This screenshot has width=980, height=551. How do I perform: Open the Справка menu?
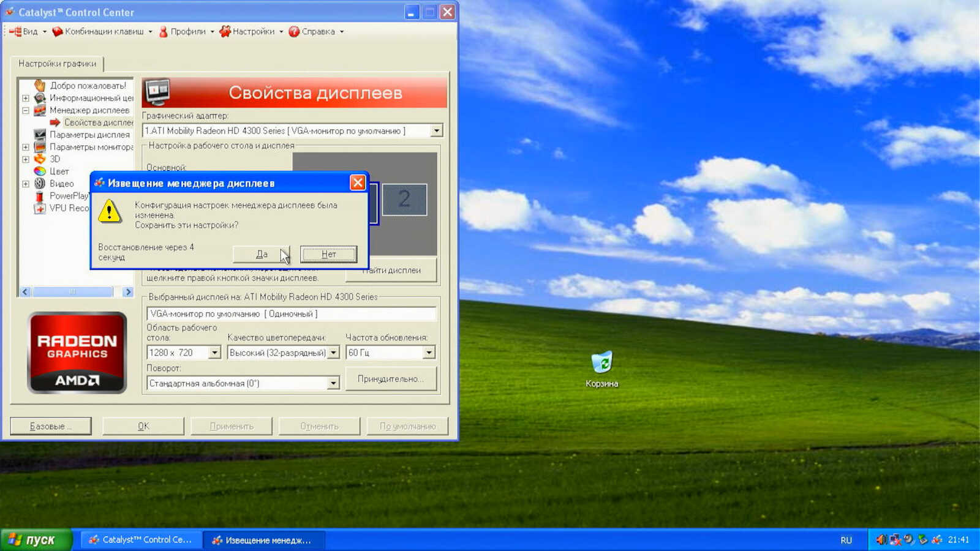pos(316,31)
